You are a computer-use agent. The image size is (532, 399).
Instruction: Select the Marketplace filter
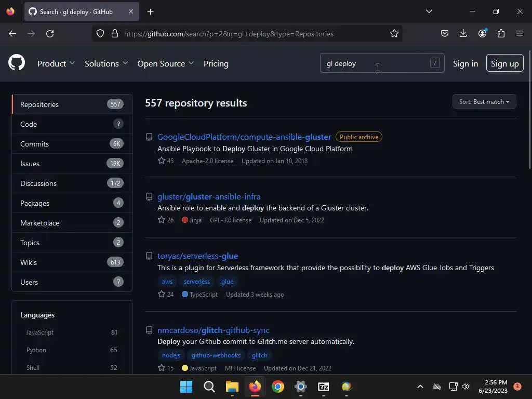72,223
